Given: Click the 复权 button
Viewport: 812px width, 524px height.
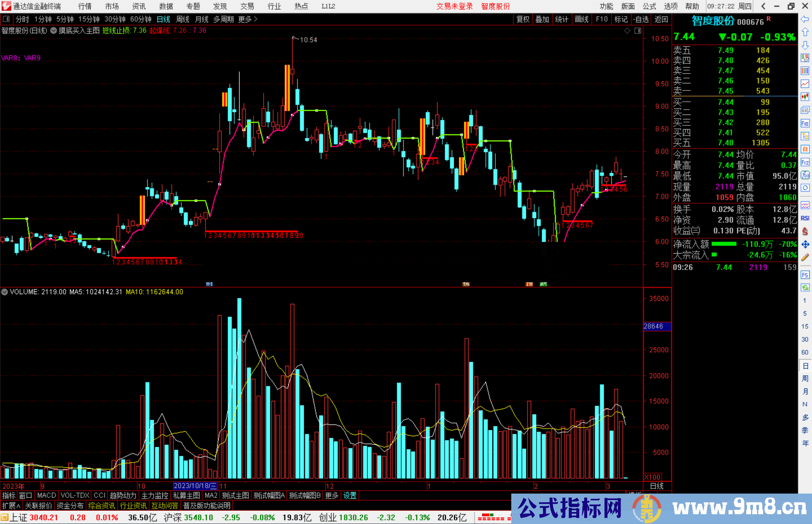Looking at the screenshot, I should click(x=523, y=19).
